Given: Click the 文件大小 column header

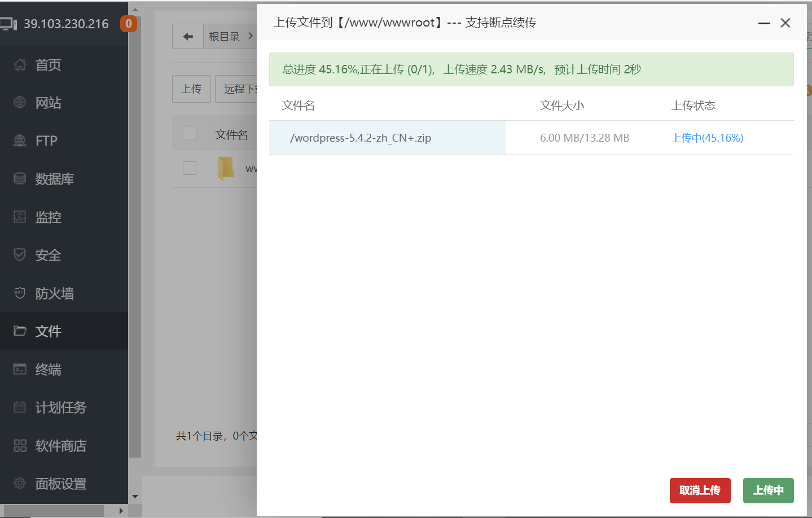Looking at the screenshot, I should tap(562, 106).
